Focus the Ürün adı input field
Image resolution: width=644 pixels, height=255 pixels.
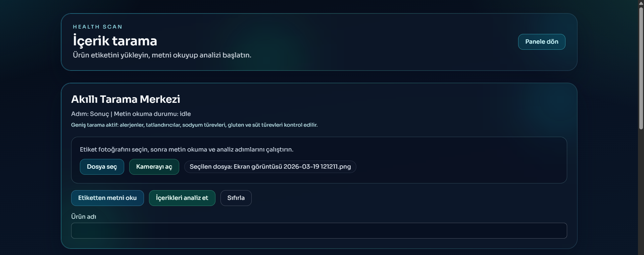[319, 230]
